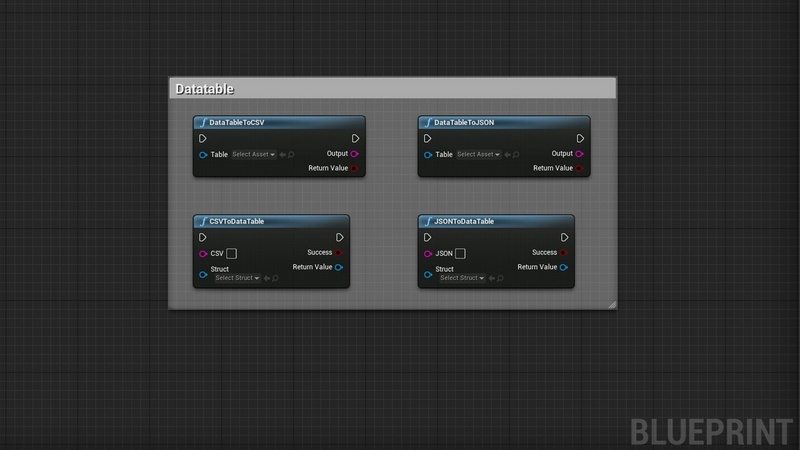The image size is (800, 450).
Task: Click the comment box resize handle corner
Action: click(x=612, y=304)
